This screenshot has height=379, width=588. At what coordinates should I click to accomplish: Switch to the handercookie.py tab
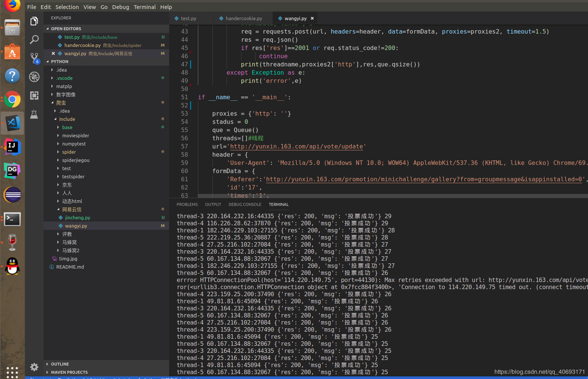pyautogui.click(x=243, y=18)
